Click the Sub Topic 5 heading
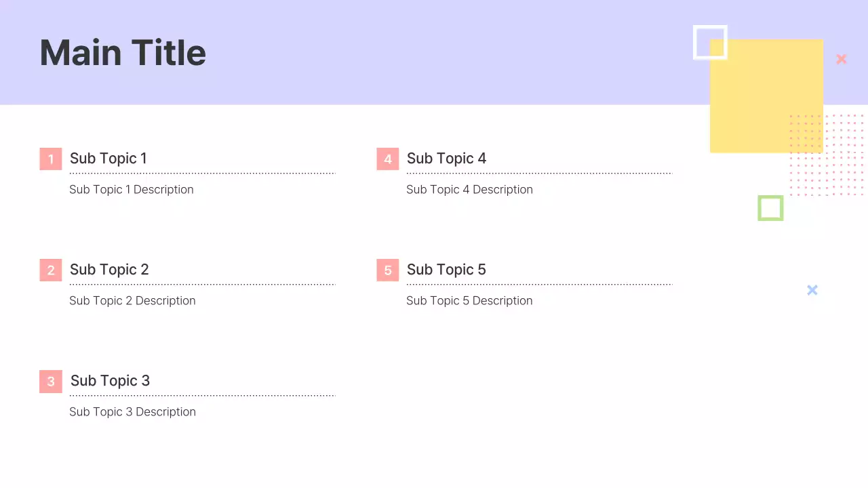The width and height of the screenshot is (868, 488). (x=446, y=270)
